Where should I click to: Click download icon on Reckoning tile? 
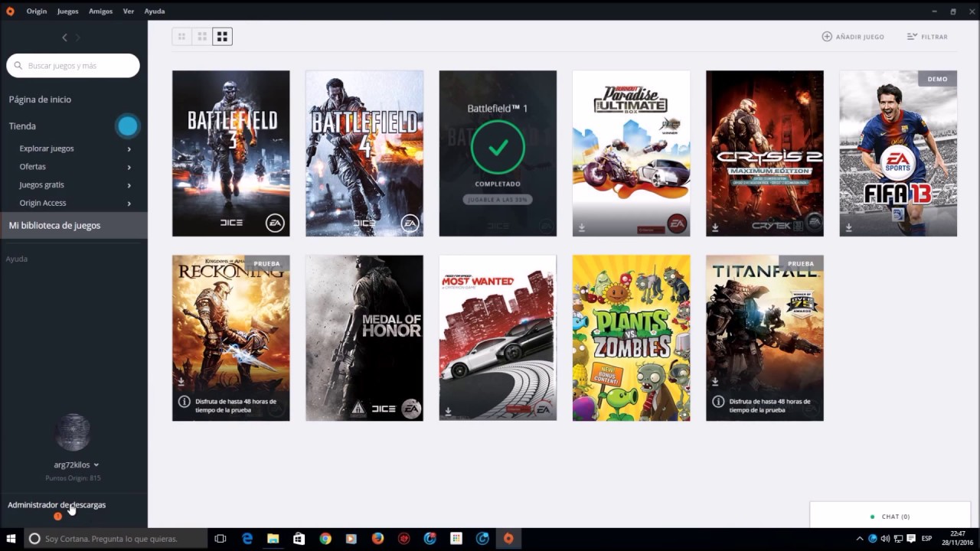coord(181,380)
